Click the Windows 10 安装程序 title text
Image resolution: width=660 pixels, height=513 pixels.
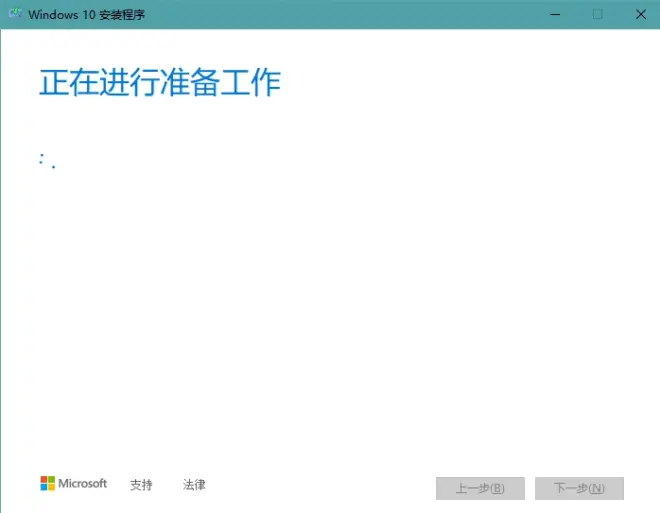[86, 15]
